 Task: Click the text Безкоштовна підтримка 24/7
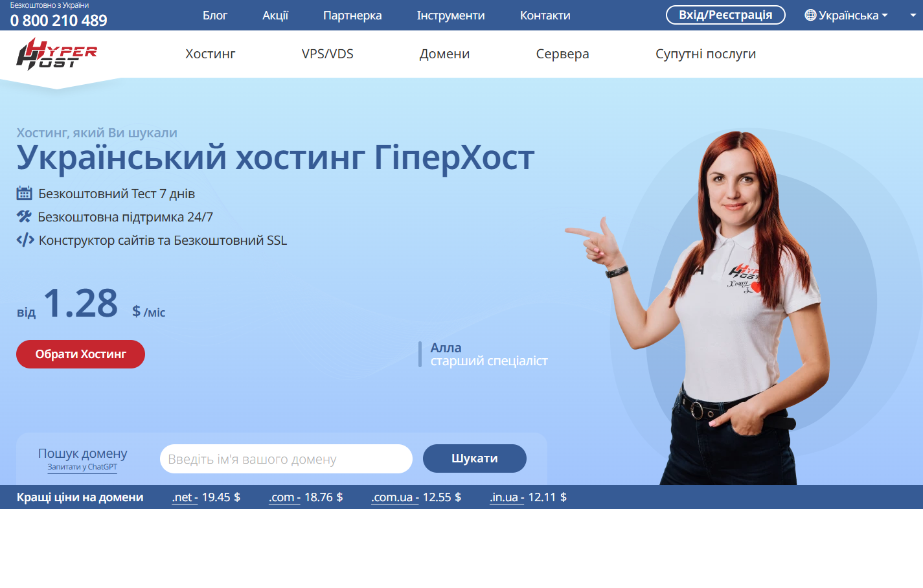[x=125, y=217]
